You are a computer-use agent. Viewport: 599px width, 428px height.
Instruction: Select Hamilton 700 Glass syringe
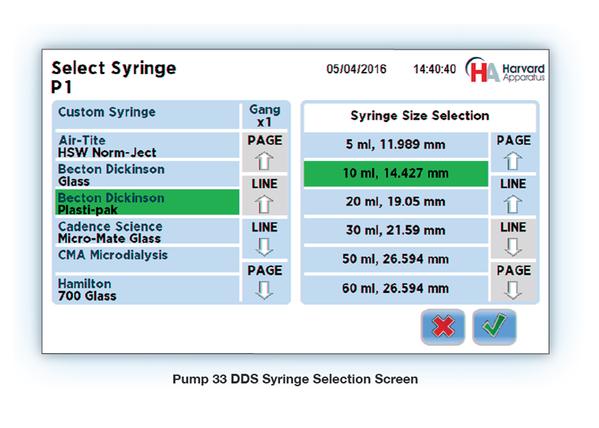(147, 289)
